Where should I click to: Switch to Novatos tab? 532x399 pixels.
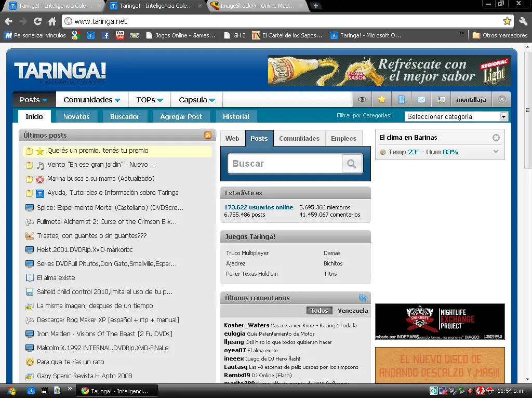click(x=76, y=116)
